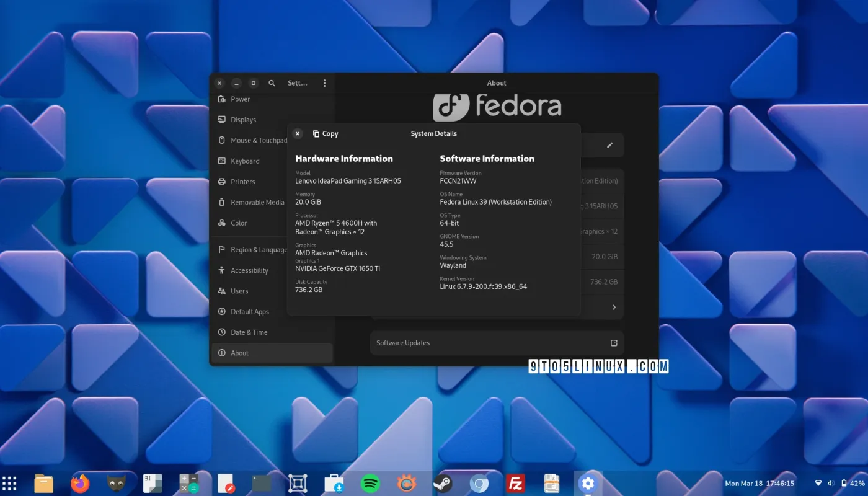Image resolution: width=868 pixels, height=496 pixels.
Task: Click the Copy button in System Details
Action: click(x=325, y=133)
